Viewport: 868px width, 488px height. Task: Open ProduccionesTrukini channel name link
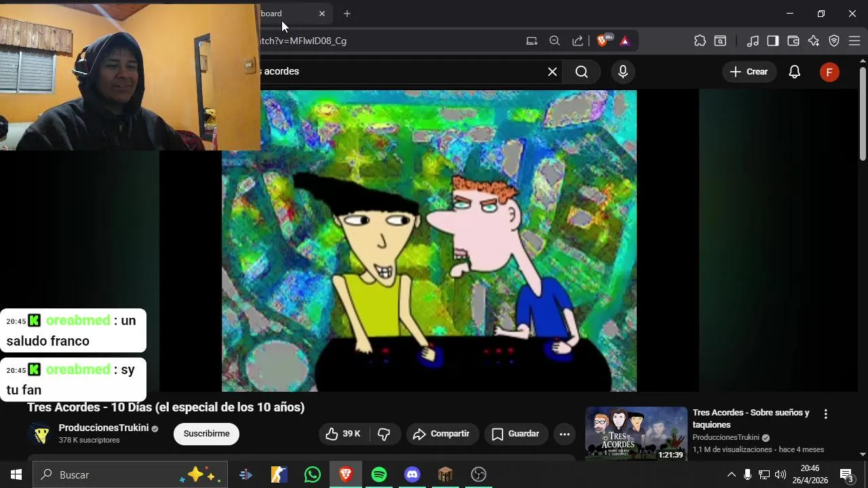click(104, 428)
